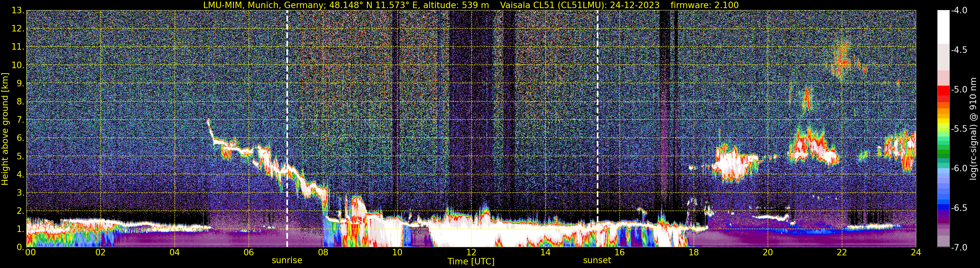Click the y-axis tick label '2.'

[x=20, y=211]
